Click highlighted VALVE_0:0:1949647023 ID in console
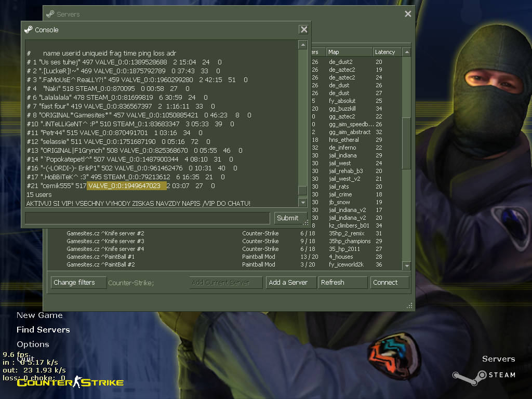The height and width of the screenshot is (399, 532). coord(127,186)
